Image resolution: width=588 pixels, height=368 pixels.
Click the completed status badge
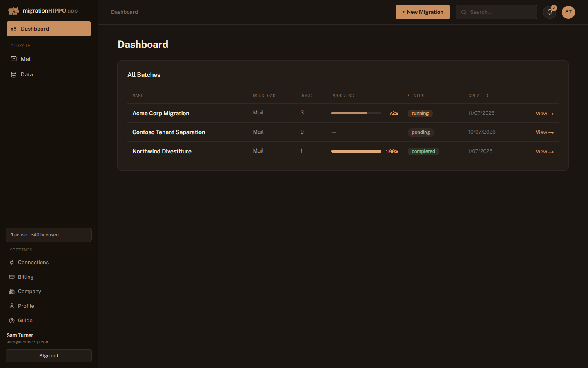point(423,151)
